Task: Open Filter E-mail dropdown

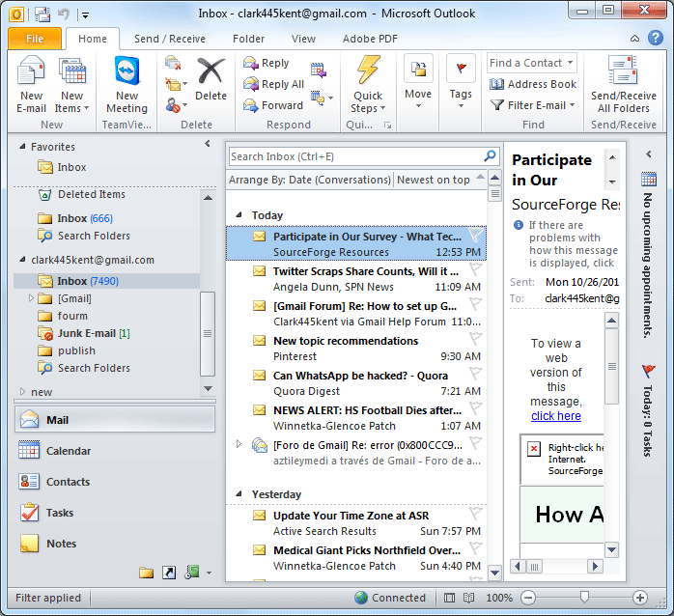Action: 533,105
